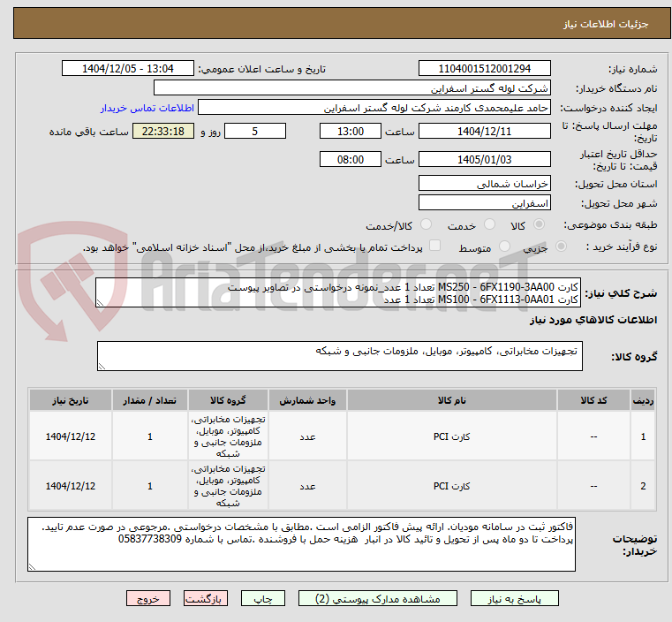Click the جزئیات اطلاعات نیاز page title

pos(605,24)
